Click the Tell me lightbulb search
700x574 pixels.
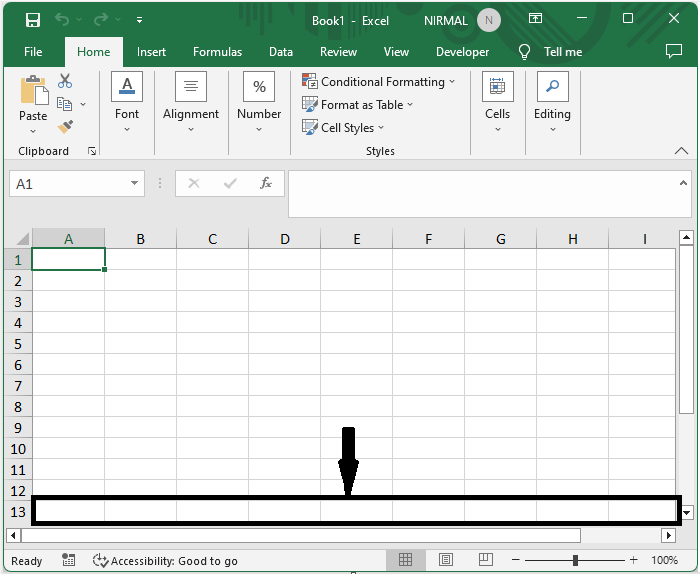tap(550, 52)
